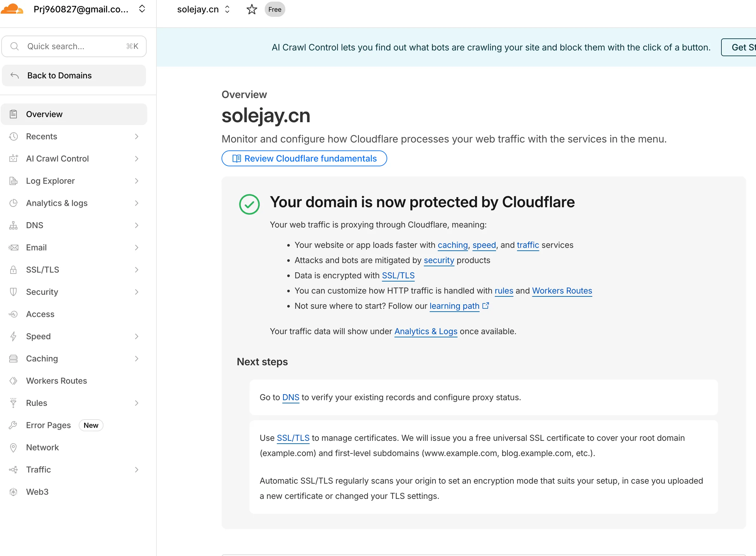Click the SSL/TLS lock icon
The image size is (756, 556).
pos(13,269)
